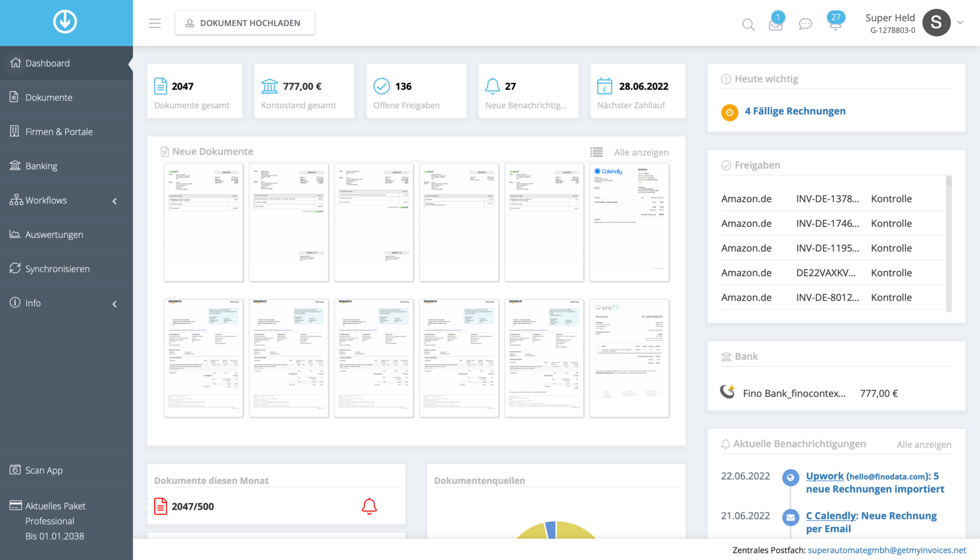The height and width of the screenshot is (560, 980).
Task: Click the notification bell with 27 badge
Action: click(x=835, y=24)
